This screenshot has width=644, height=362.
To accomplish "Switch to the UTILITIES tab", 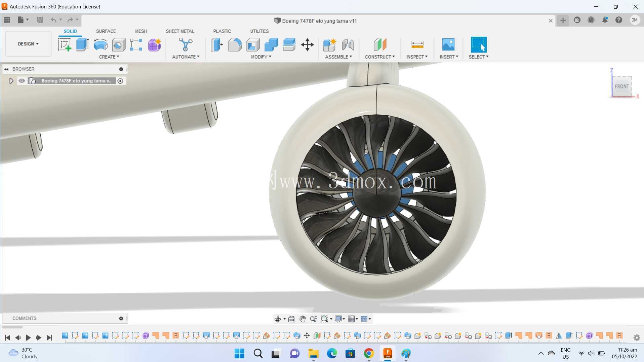I will click(259, 31).
